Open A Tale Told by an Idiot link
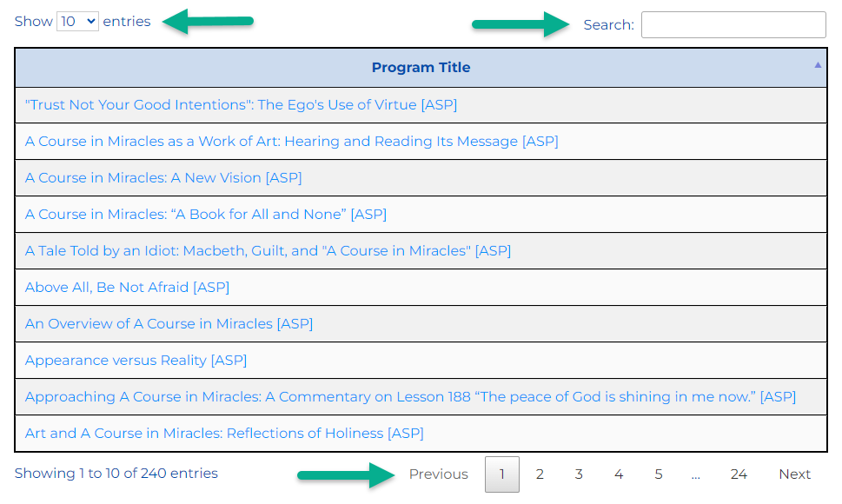Viewport: 842px width, 504px height. click(x=268, y=251)
